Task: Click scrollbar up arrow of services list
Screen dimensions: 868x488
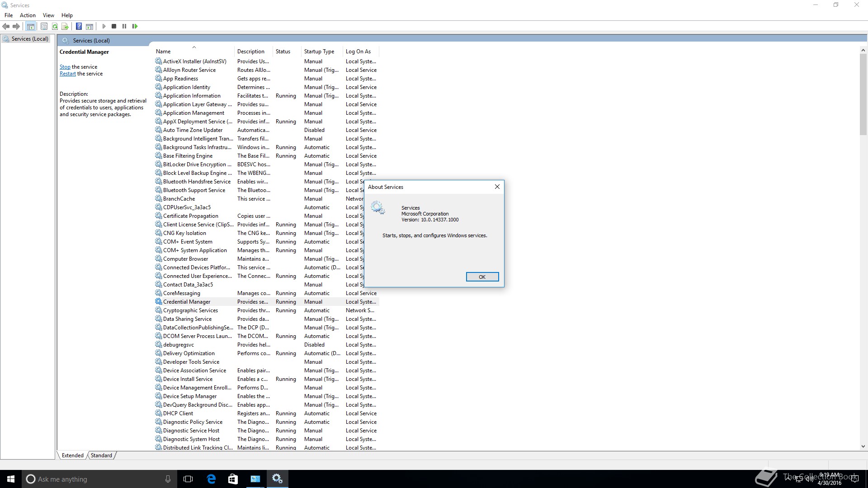Action: (863, 50)
